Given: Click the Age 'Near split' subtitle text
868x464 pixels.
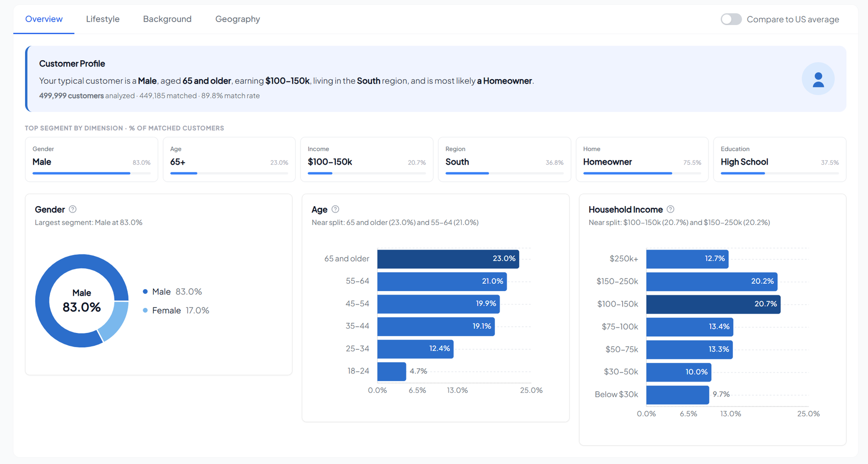Looking at the screenshot, I should [x=395, y=223].
